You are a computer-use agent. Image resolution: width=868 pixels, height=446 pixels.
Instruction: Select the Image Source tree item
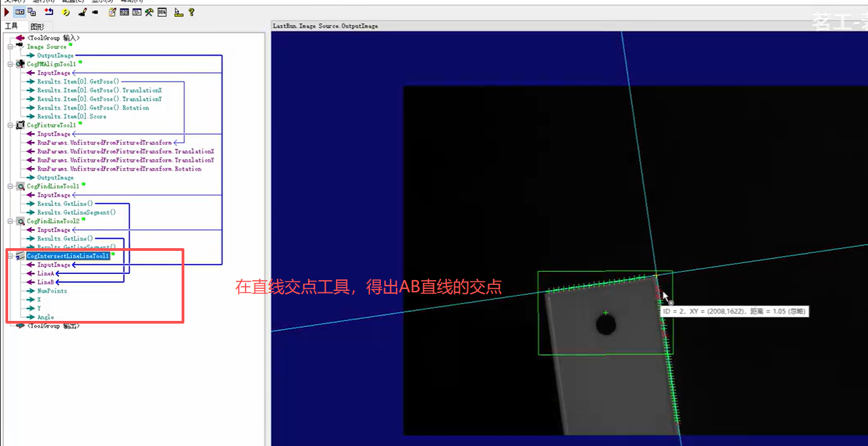pyautogui.click(x=47, y=47)
